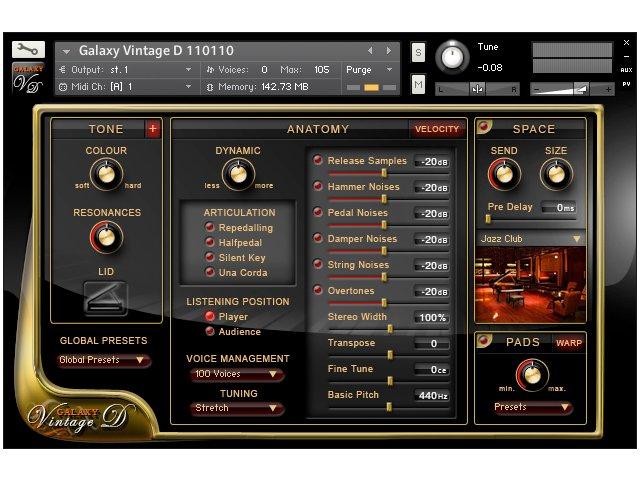Click the Purge menu button
Viewport: 640px width, 480px height.
pos(369,70)
